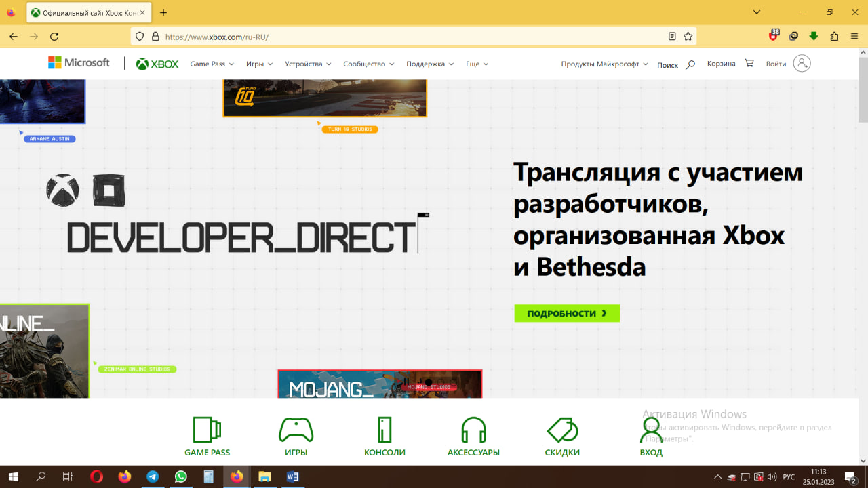The image size is (868, 488).
Task: Open the АКСЕССУАРЫ tile with headset icon
Action: click(473, 436)
